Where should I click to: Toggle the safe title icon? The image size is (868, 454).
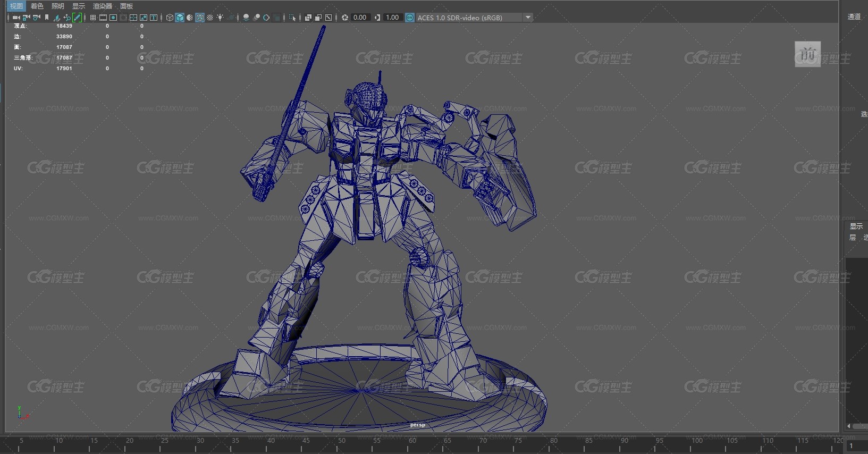[x=154, y=18]
